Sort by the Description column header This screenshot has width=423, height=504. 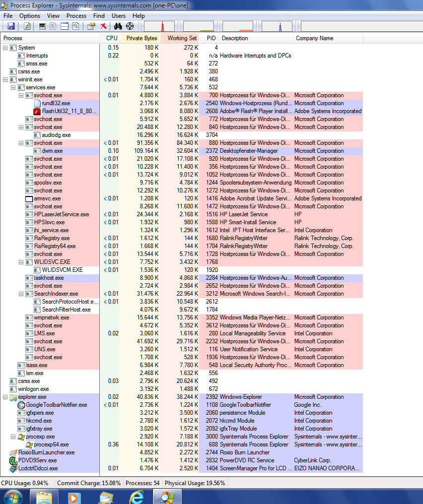pyautogui.click(x=256, y=38)
